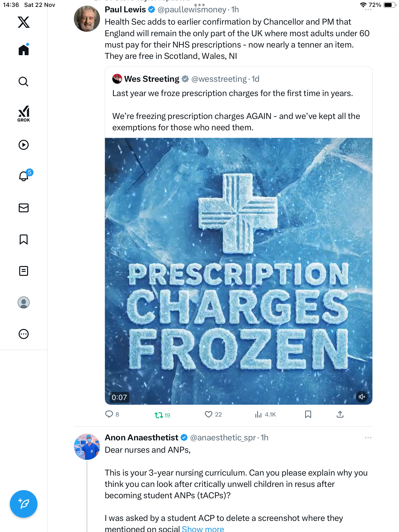This screenshot has height=532, width=399.
Task: Play the Prescription Charges Frozen video
Action: tap(238, 271)
